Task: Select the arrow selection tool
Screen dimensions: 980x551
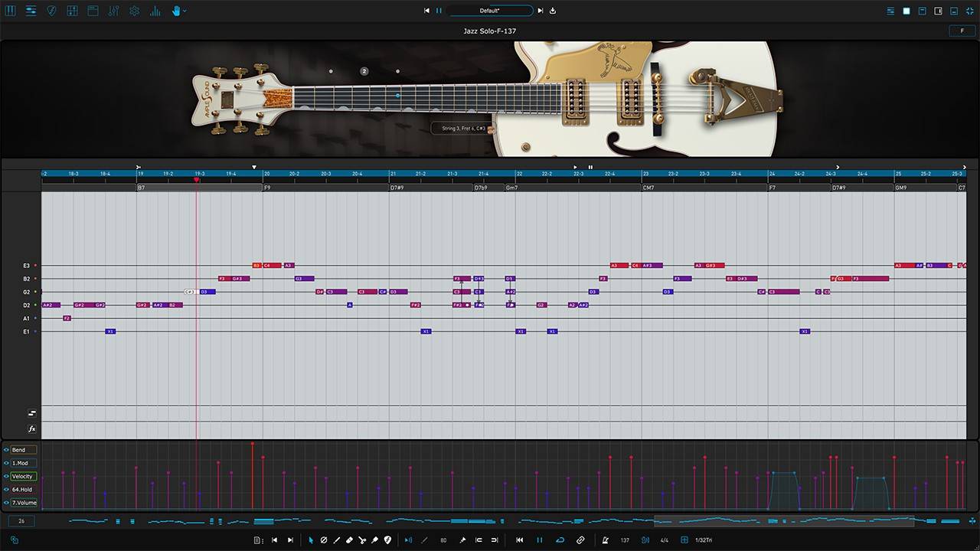Action: [312, 540]
